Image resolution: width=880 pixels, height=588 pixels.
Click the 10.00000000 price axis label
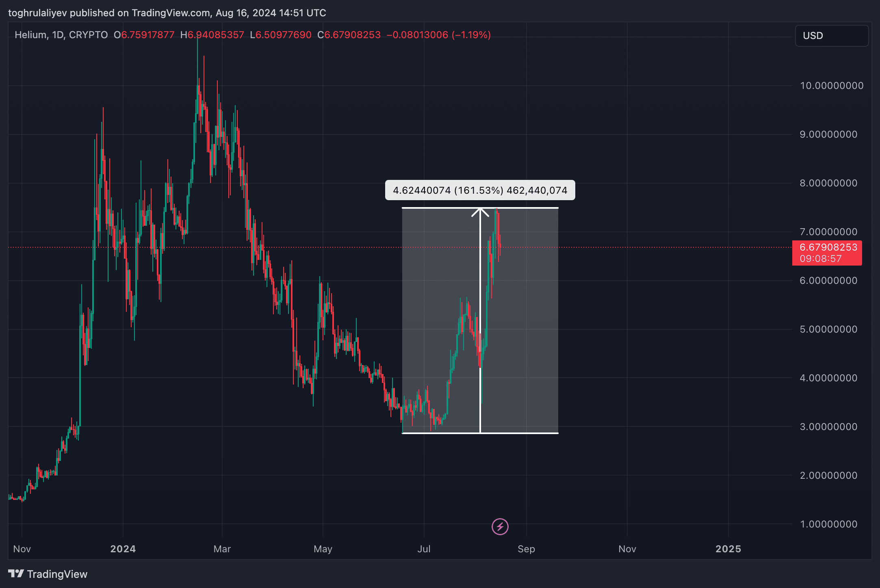[x=832, y=86]
